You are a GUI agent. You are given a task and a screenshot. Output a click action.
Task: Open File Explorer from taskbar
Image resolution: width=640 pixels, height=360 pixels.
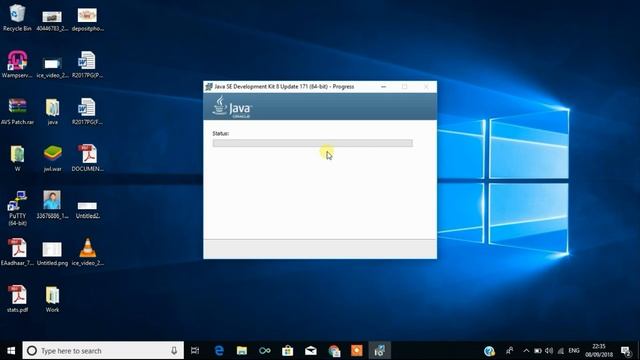pos(242,351)
